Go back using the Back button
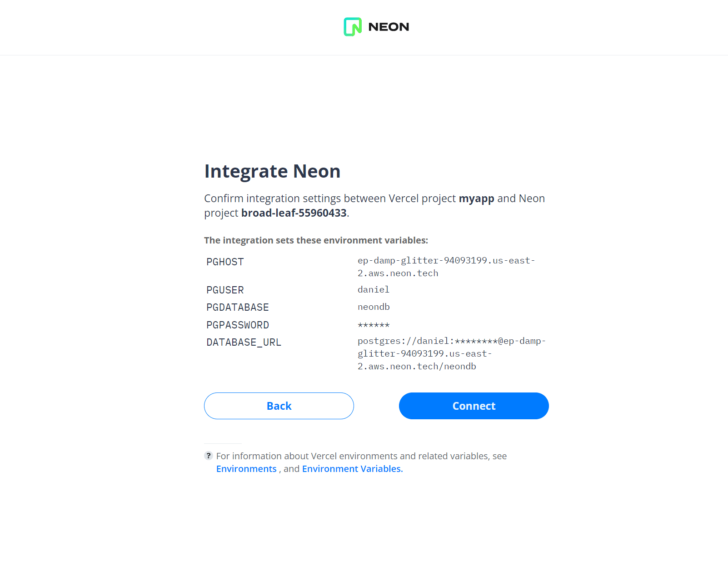 point(279,406)
